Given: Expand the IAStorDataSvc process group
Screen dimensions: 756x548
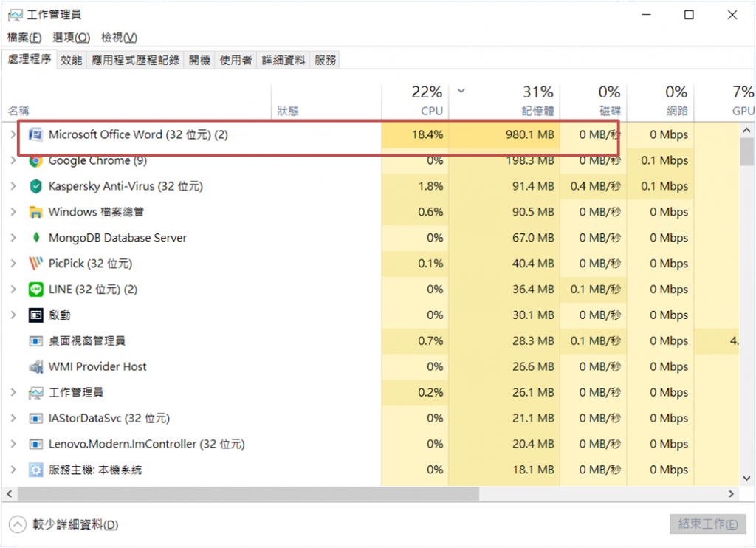Looking at the screenshot, I should click(13, 418).
